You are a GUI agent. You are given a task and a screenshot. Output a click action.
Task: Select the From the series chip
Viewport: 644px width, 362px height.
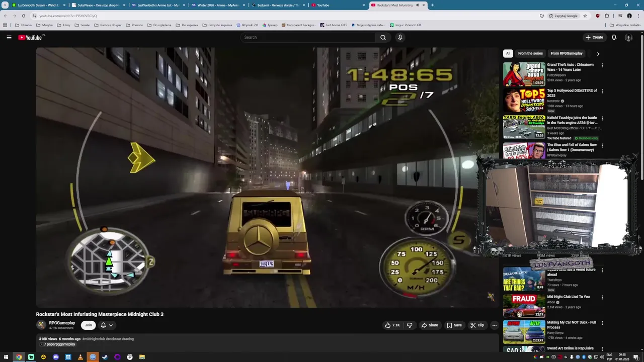tap(530, 53)
